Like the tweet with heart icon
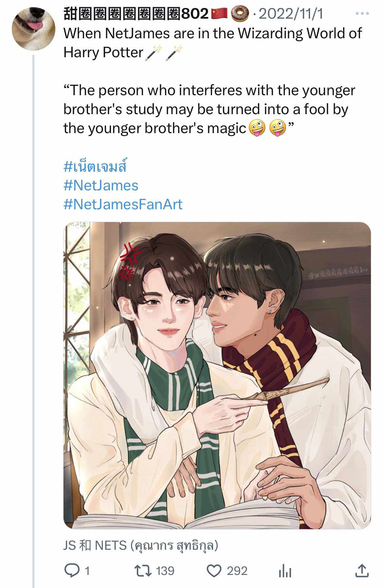Screen dimensions: 383x588 click(x=214, y=571)
